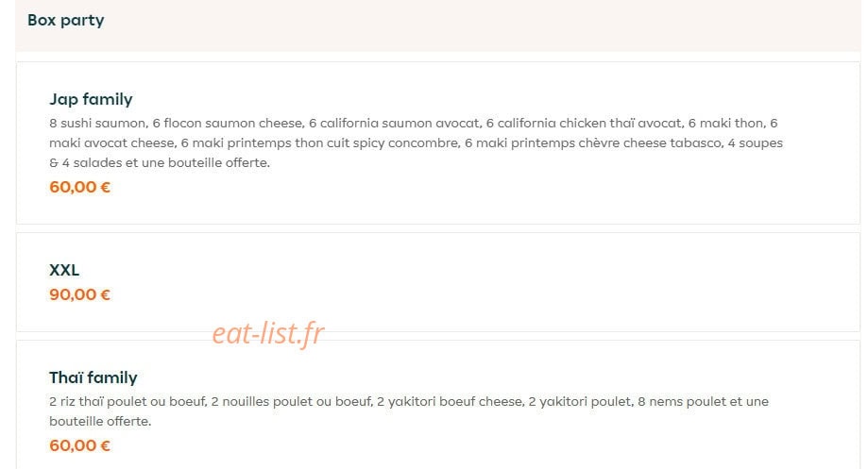This screenshot has height=469, width=868.
Task: Click the Jap family description text
Action: [x=416, y=142]
